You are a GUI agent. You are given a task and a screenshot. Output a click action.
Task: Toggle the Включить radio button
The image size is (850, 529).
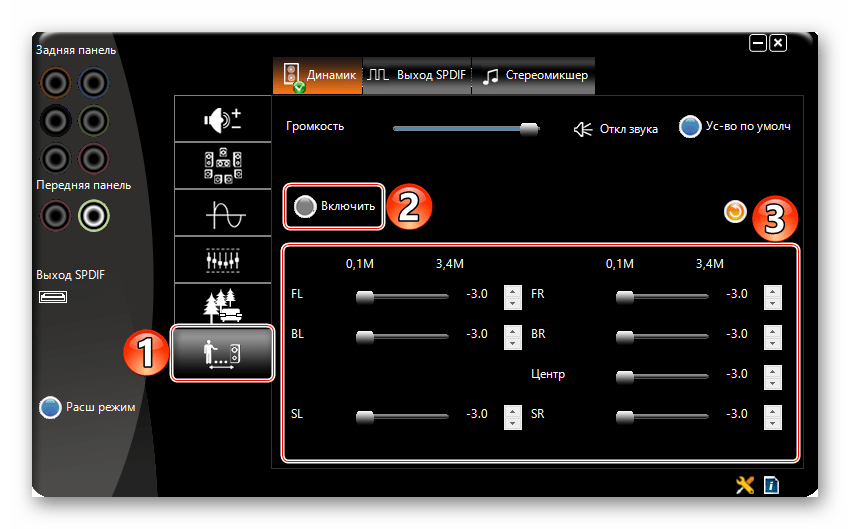(x=305, y=206)
